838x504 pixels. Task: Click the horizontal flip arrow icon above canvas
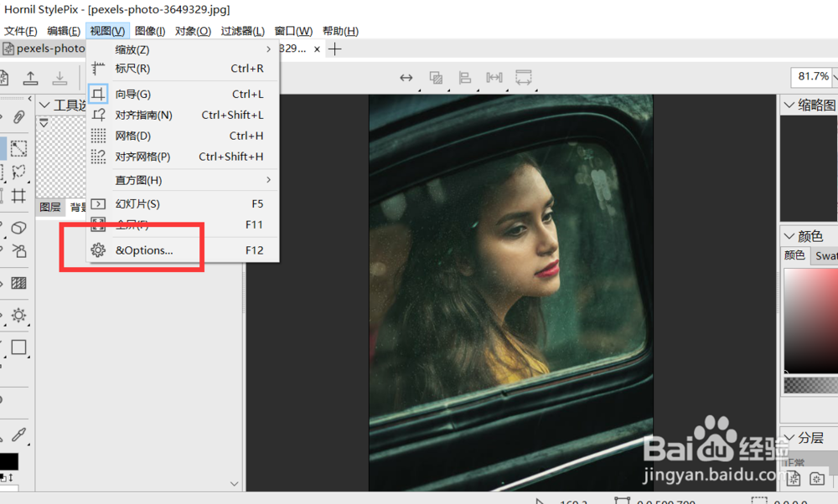click(406, 78)
